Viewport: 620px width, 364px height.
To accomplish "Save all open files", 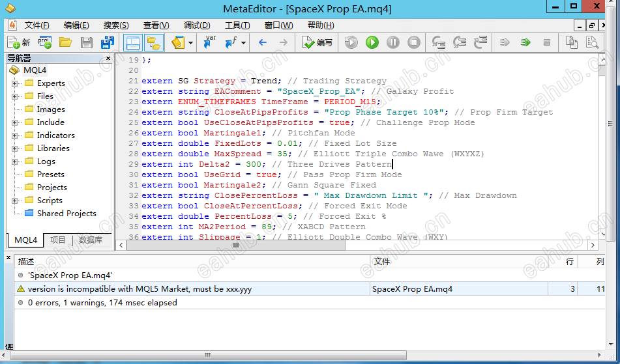I will tap(107, 42).
